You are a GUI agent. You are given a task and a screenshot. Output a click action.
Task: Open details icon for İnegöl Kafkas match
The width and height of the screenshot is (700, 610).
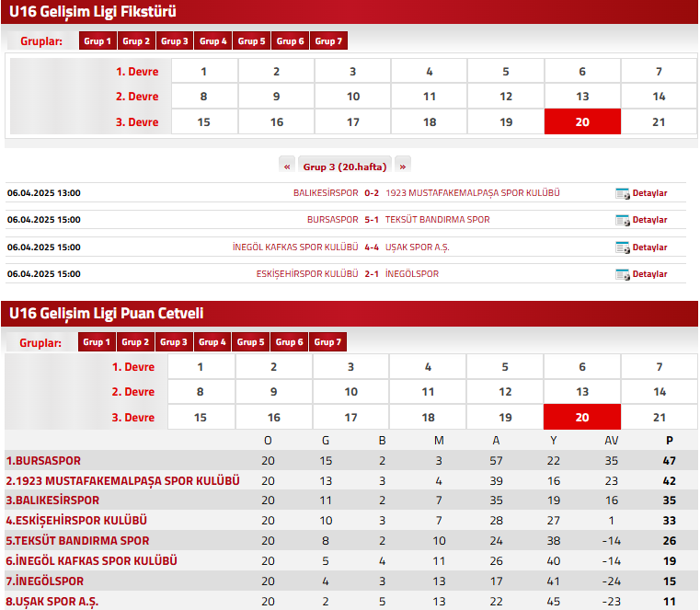pyautogui.click(x=623, y=247)
